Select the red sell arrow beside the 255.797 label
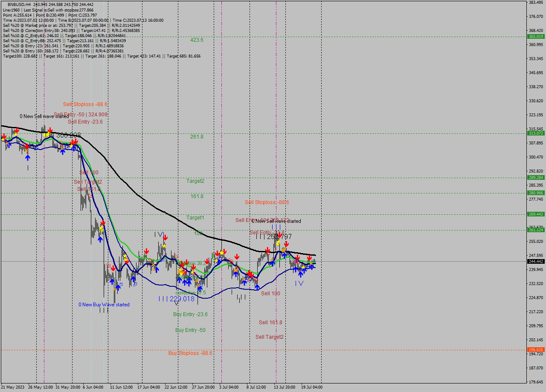The image size is (546, 392). tap(279, 236)
